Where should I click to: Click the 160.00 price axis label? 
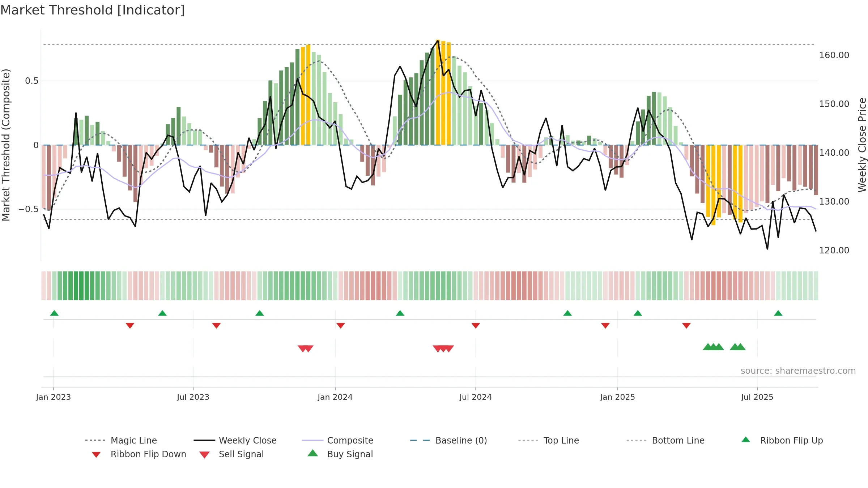[834, 55]
